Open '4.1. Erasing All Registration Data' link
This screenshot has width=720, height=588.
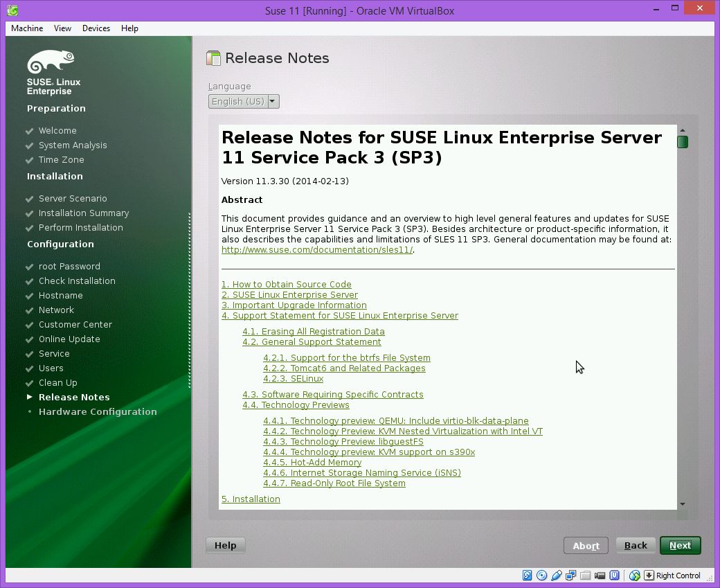coord(314,332)
